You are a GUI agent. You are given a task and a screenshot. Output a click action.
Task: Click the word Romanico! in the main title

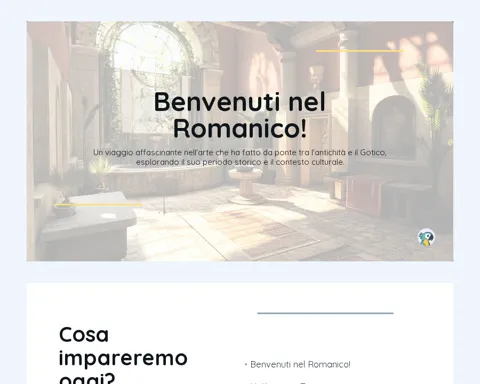click(240, 129)
